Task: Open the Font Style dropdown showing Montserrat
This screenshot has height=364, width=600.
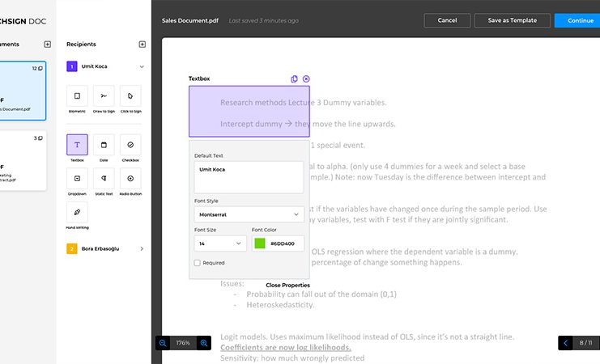Action: [x=249, y=214]
